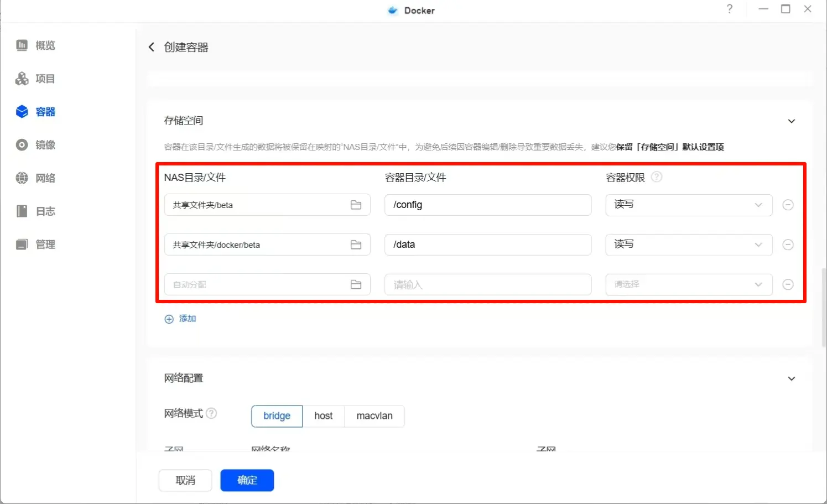Open folder browser for 共享文件夹/docker/beta path
Viewport: 827px width, 504px height.
pos(356,245)
